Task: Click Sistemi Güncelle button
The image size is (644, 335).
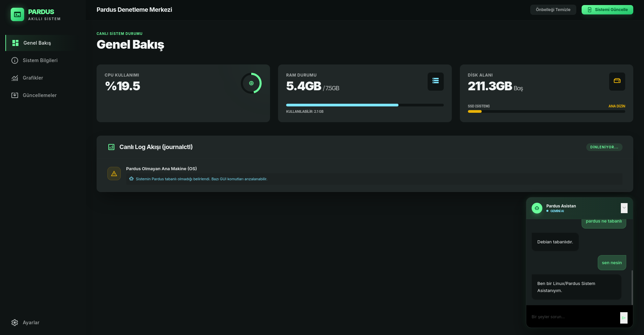Action: [607, 10]
